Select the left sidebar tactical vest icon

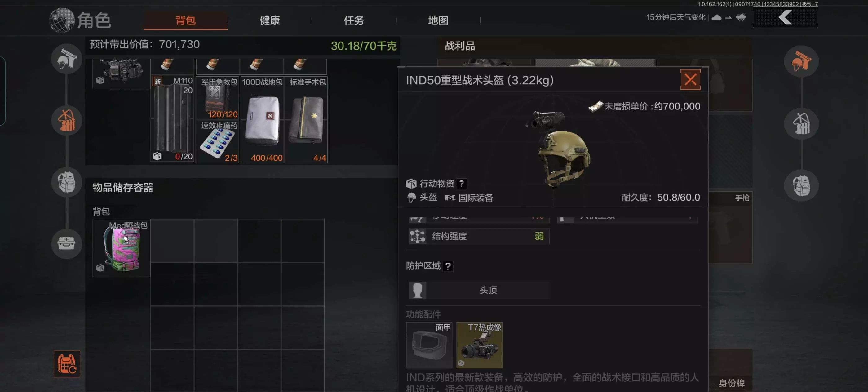point(67,120)
